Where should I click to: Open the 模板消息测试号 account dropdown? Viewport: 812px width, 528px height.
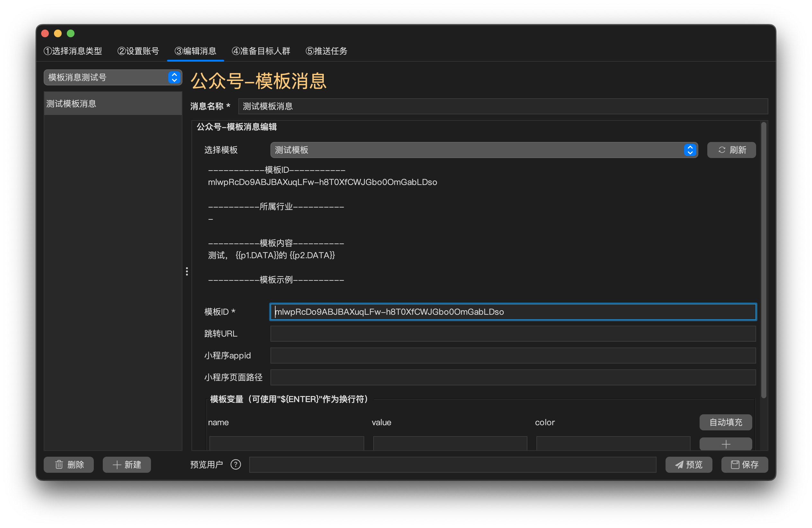pos(113,77)
